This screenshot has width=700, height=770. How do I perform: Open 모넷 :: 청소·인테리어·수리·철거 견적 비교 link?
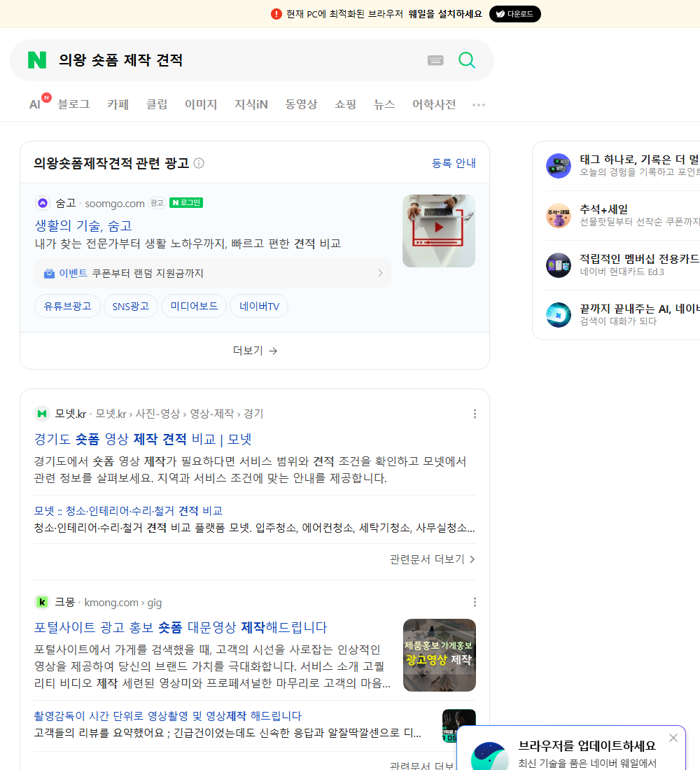click(128, 511)
